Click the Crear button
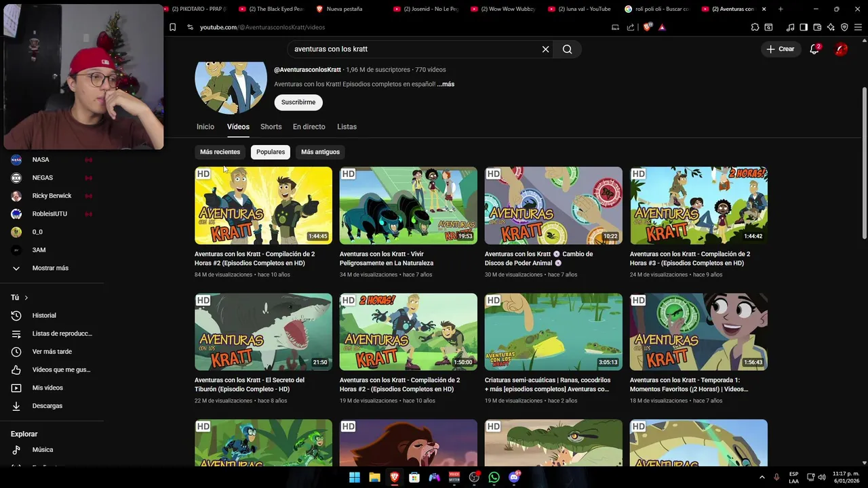Viewport: 868px width, 488px height. (x=780, y=49)
